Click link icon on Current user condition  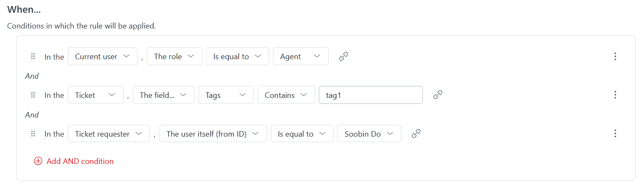(344, 57)
